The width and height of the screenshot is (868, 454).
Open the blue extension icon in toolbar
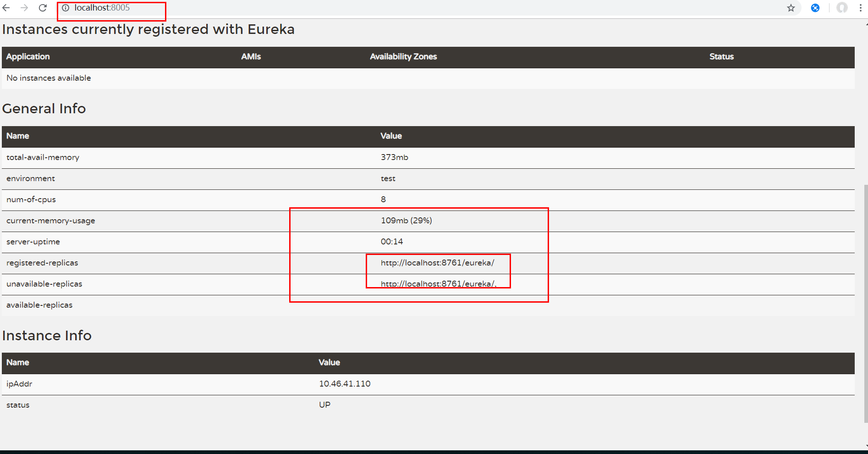[815, 8]
